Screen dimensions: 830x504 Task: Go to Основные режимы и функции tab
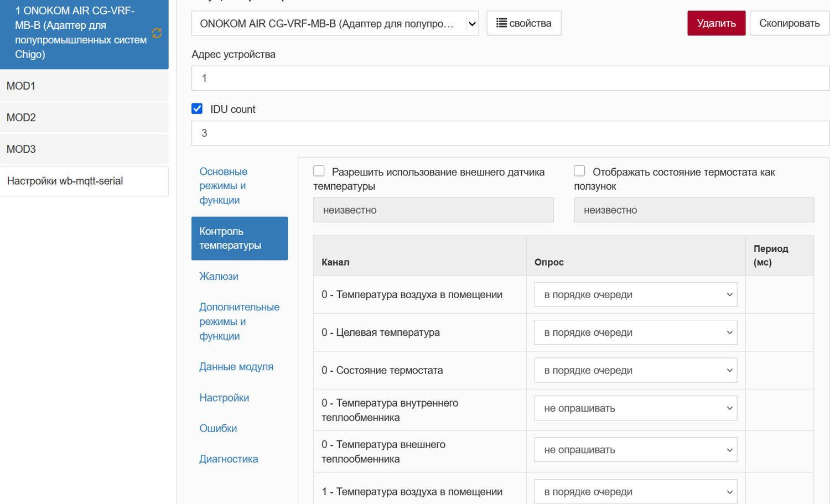pos(224,186)
